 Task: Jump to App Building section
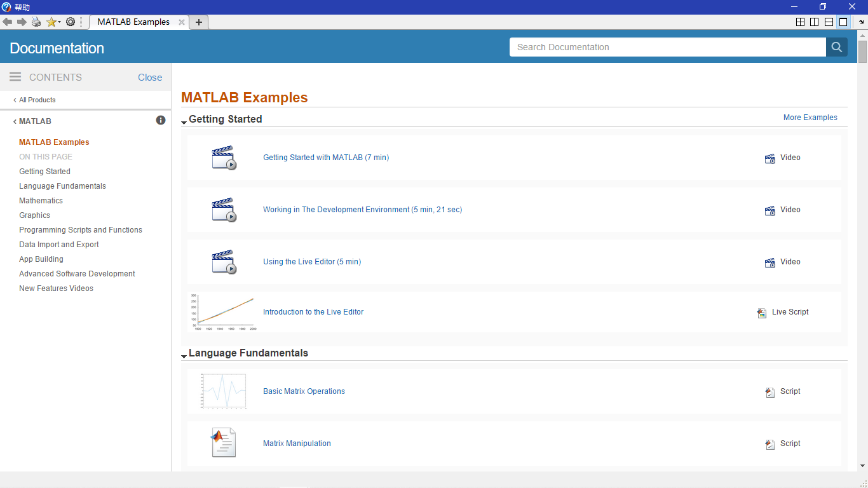pos(41,259)
